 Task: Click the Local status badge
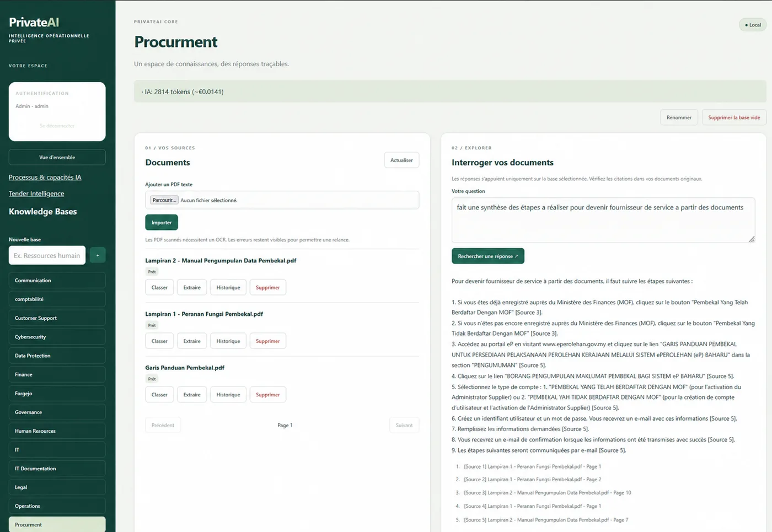[753, 25]
